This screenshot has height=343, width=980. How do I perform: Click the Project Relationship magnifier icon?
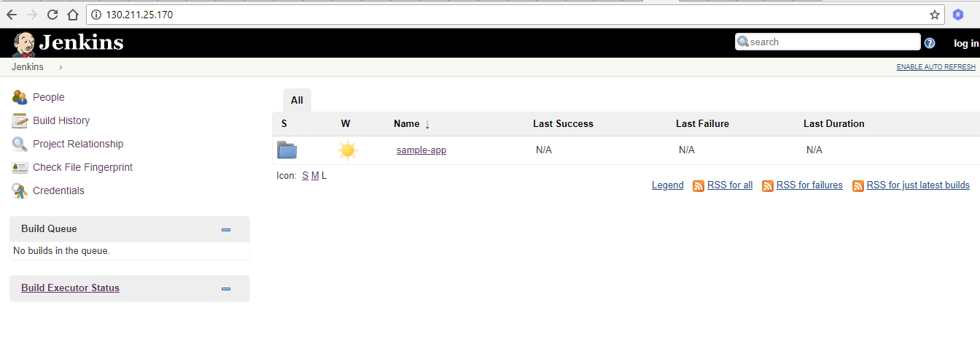[x=20, y=144]
